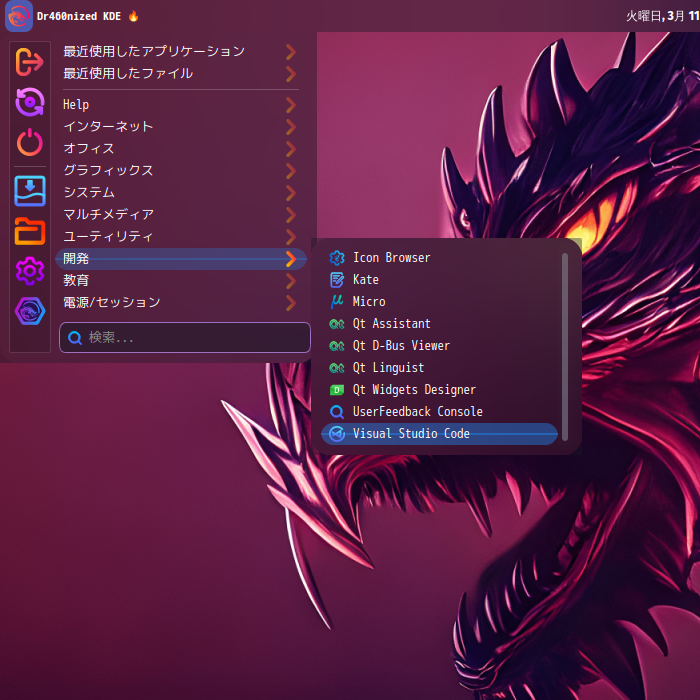Image resolution: width=700 pixels, height=700 pixels.
Task: Click the search magnifier icon in search box
Action: [75, 338]
